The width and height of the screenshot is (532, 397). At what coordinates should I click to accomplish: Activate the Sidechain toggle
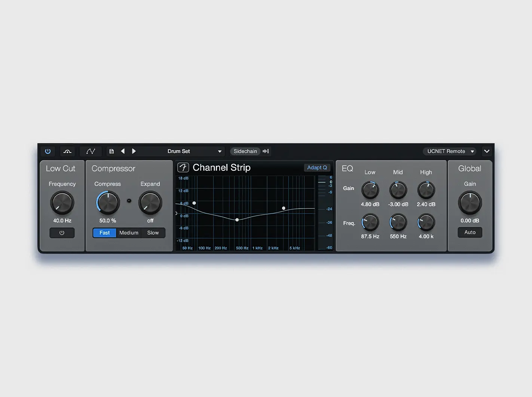[245, 151]
